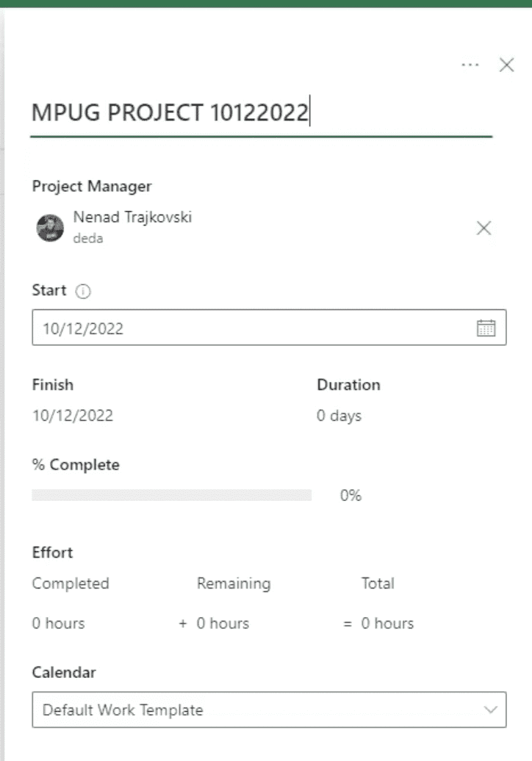Click Nenad Trajkovski's avatar photo

[50, 228]
